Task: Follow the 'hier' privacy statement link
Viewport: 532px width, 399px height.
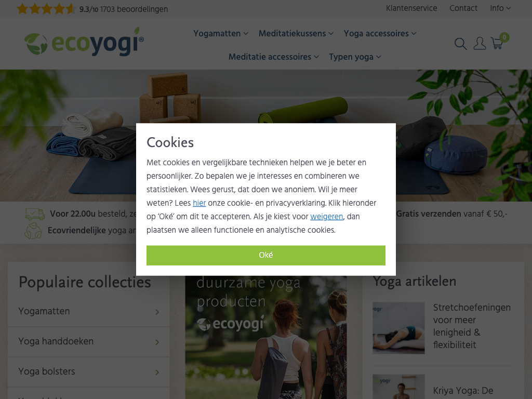Action: [x=199, y=203]
